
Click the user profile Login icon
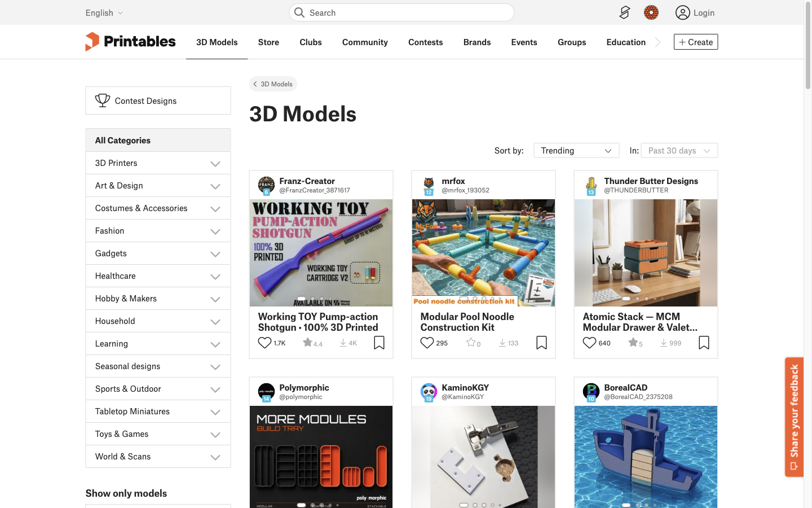[682, 12]
